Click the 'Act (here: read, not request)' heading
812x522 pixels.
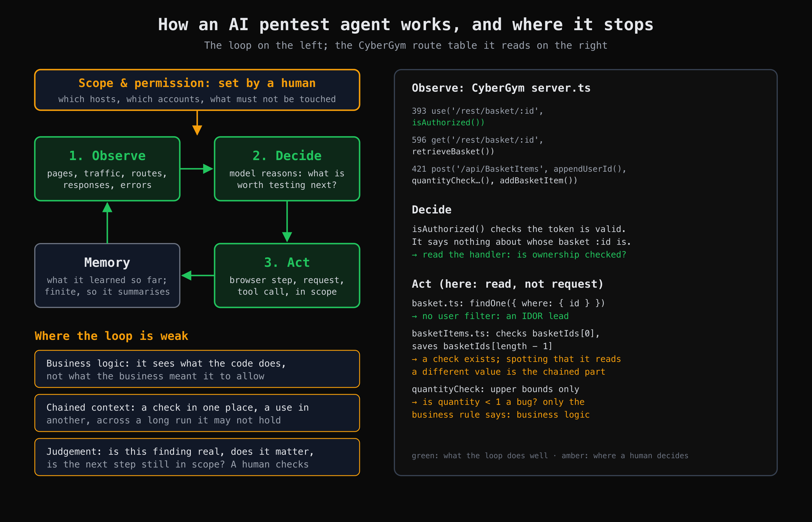click(x=508, y=284)
